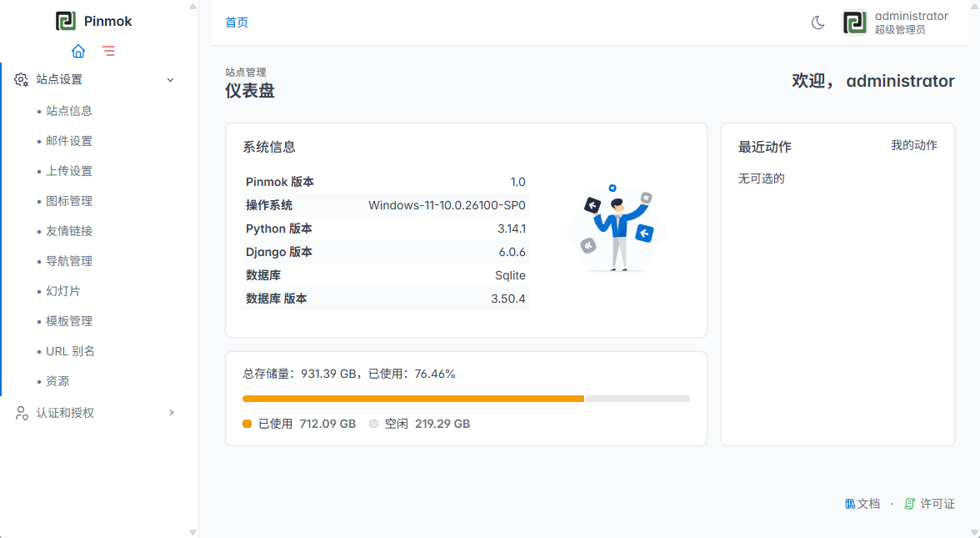Open the administrator user name dropdown

(x=912, y=17)
